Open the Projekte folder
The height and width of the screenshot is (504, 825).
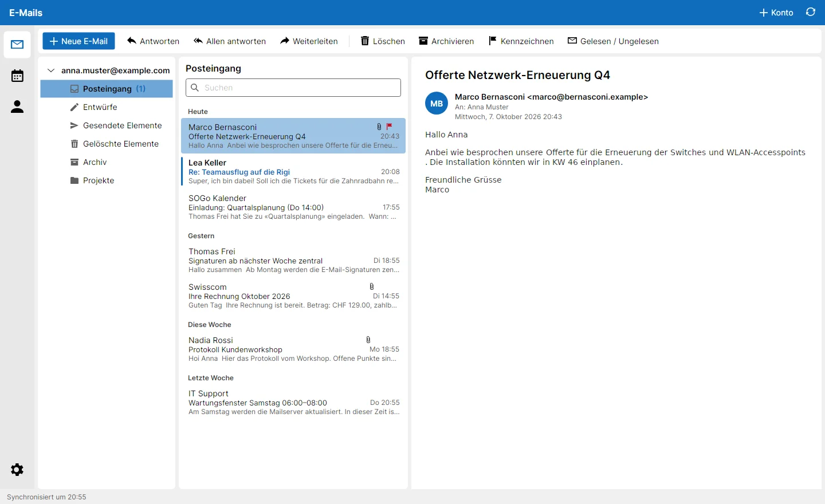tap(107, 180)
